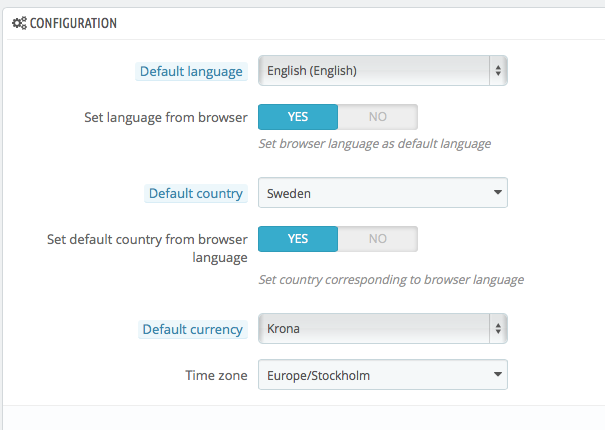
Task: Enable default country from browser language YES
Action: [298, 239]
